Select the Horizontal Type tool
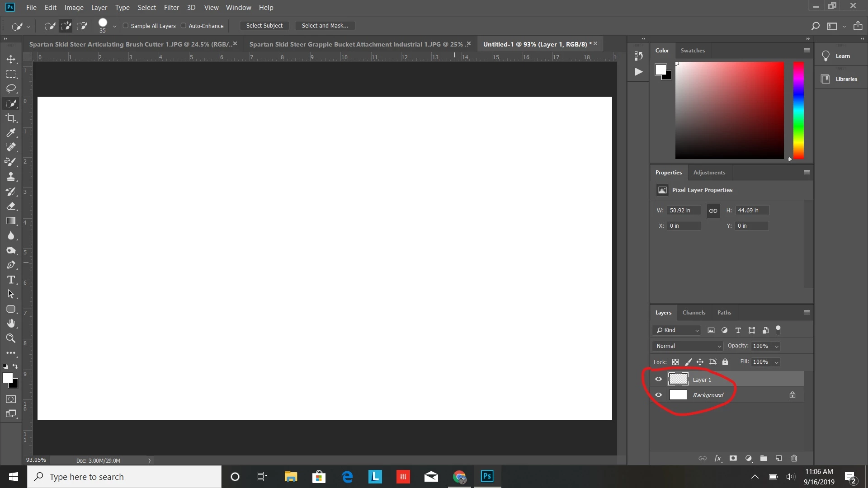868x488 pixels. coord(11,280)
